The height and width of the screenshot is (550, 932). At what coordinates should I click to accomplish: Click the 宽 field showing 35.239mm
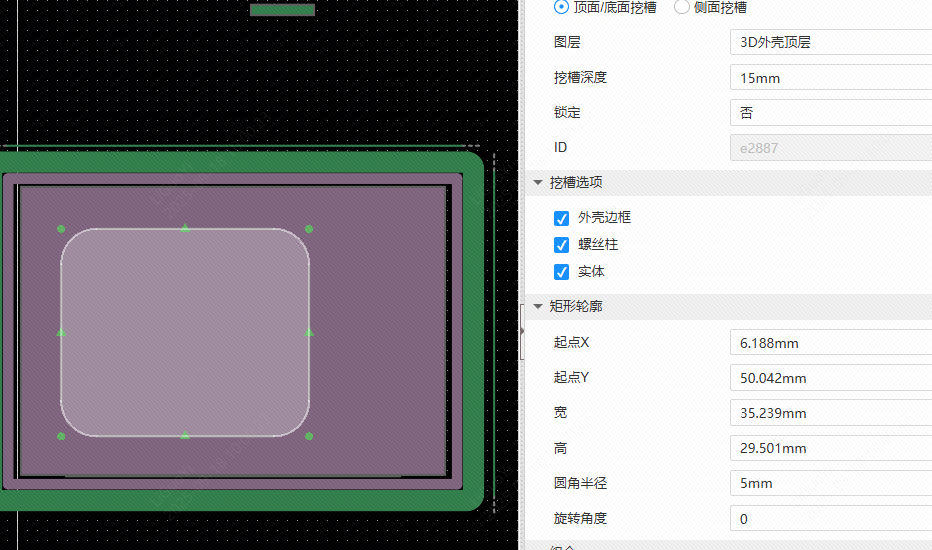click(830, 413)
